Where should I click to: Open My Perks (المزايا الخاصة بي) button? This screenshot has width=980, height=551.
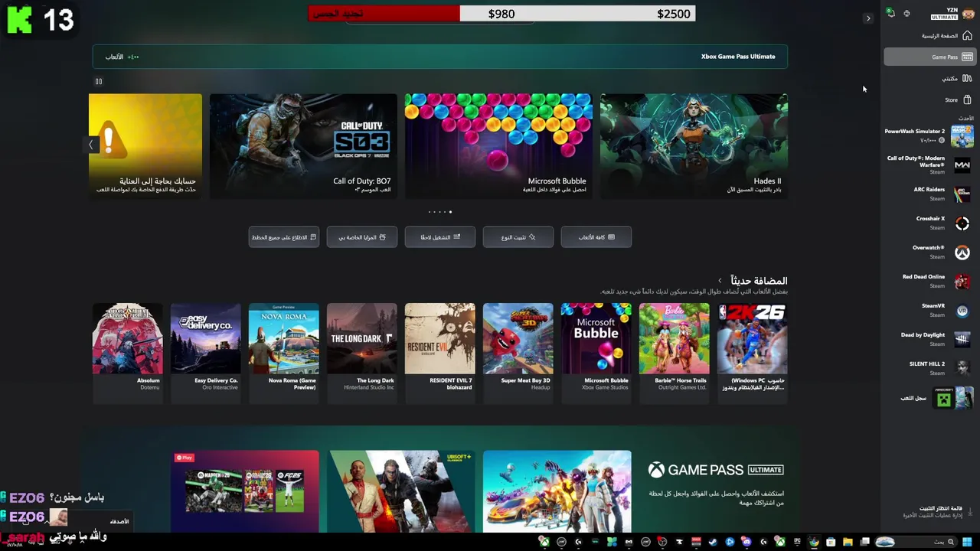click(362, 237)
